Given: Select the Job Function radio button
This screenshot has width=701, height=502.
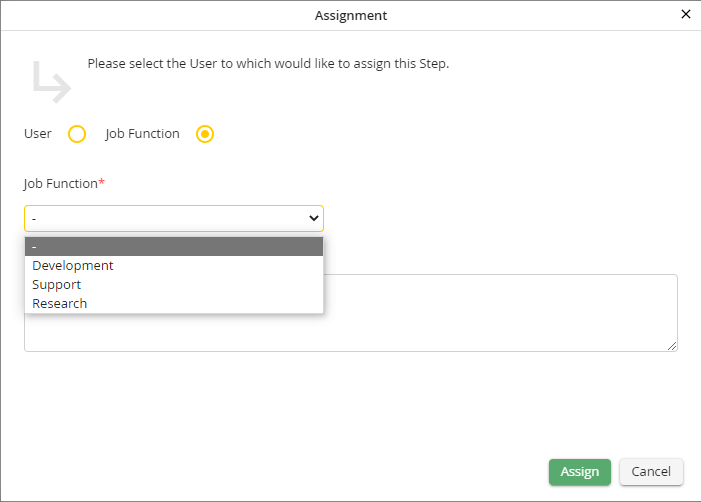Looking at the screenshot, I should (x=205, y=134).
